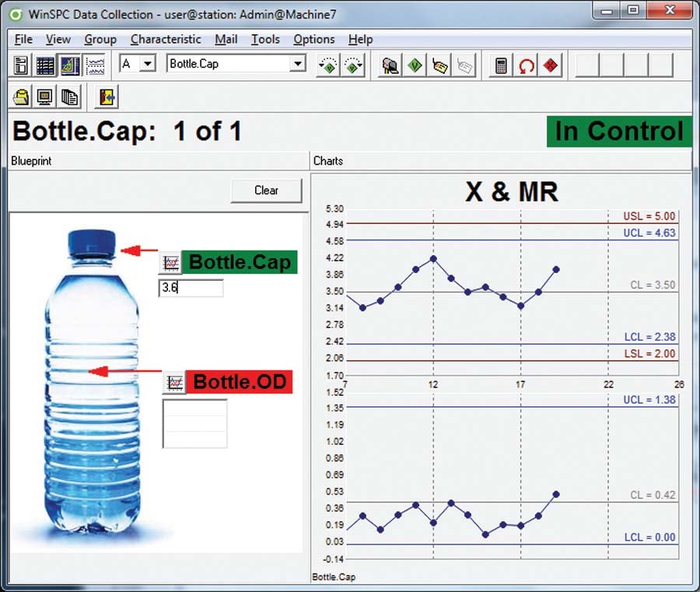This screenshot has width=700, height=592.
Task: Open the Tools menu
Action: click(265, 39)
